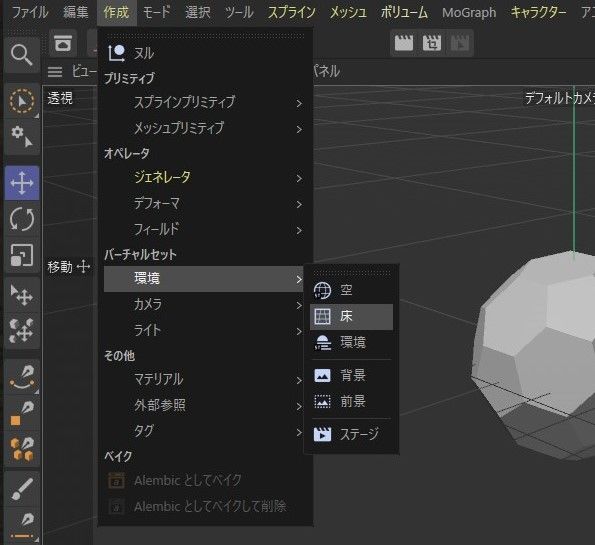
Task: Click the render view clapperboard icon
Action: click(404, 43)
